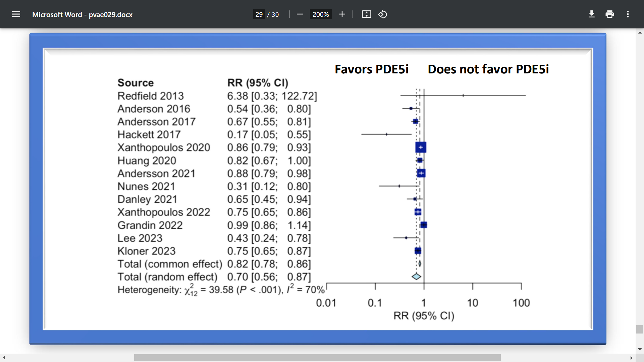The width and height of the screenshot is (644, 362).
Task: Click the 'Grandin 2022' row label
Action: [150, 225]
